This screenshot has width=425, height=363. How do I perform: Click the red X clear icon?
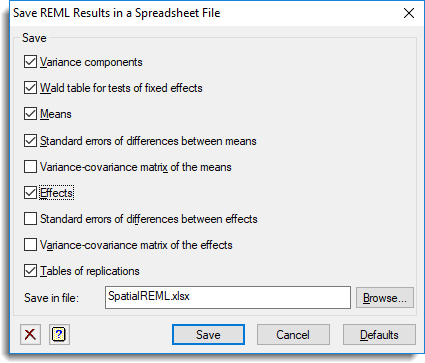30,334
